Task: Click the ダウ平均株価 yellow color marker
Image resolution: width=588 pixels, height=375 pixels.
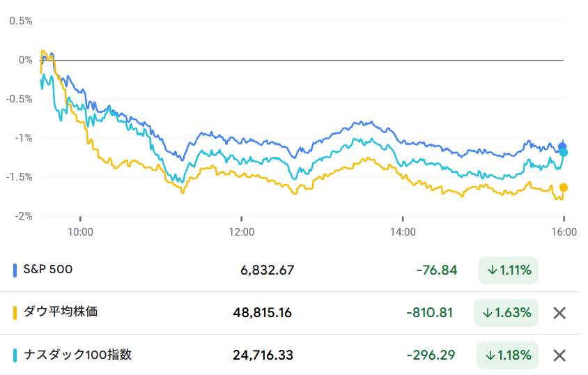Action: [x=15, y=312]
